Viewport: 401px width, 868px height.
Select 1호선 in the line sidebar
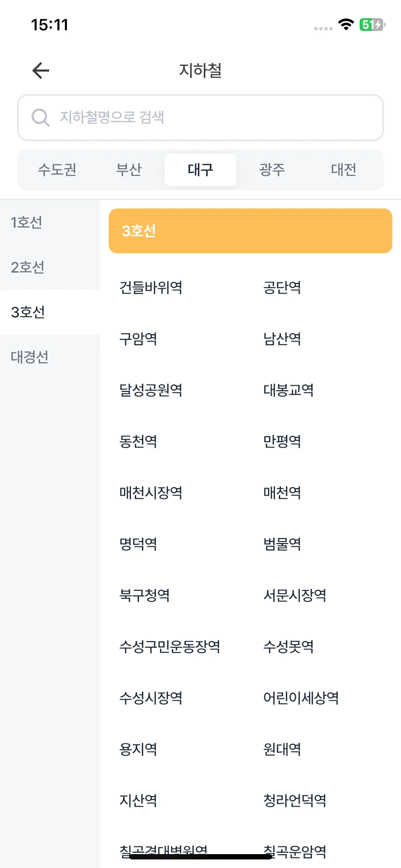click(50, 222)
